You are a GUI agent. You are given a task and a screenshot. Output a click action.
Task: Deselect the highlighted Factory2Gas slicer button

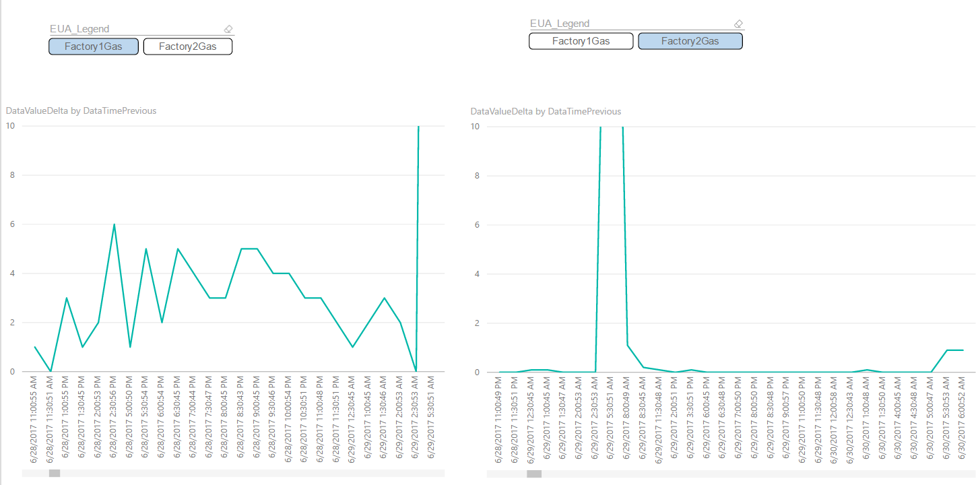tap(690, 41)
